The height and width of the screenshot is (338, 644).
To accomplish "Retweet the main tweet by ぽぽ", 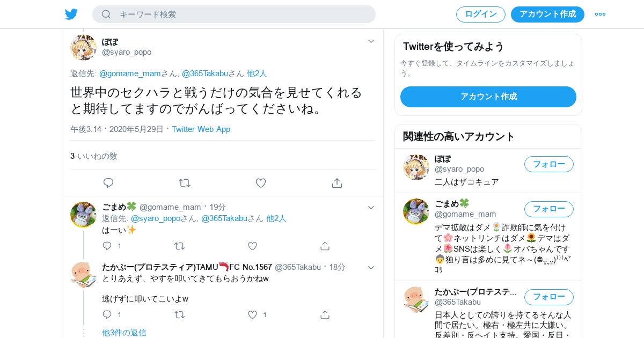I will 185,183.
